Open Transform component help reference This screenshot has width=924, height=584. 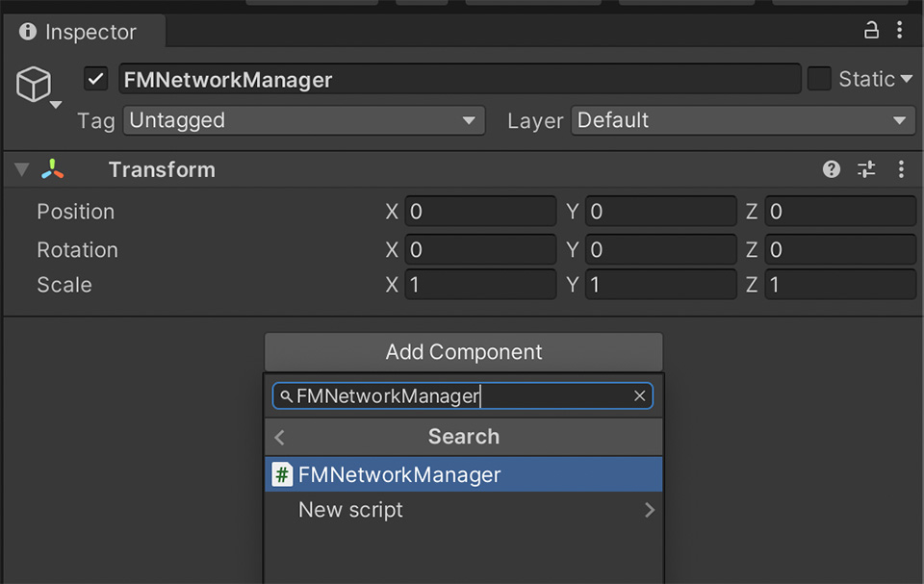tap(832, 169)
